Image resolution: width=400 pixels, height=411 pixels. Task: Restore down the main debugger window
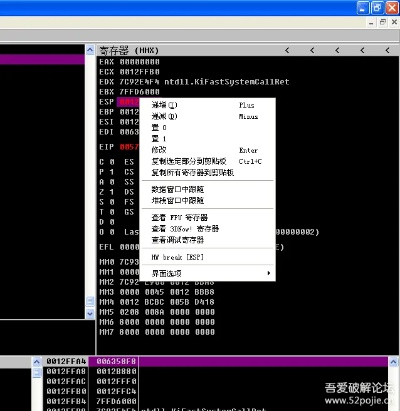[x=377, y=8]
